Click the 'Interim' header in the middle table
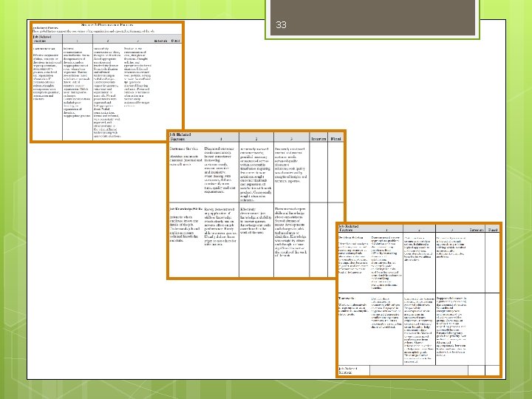 [x=318, y=139]
